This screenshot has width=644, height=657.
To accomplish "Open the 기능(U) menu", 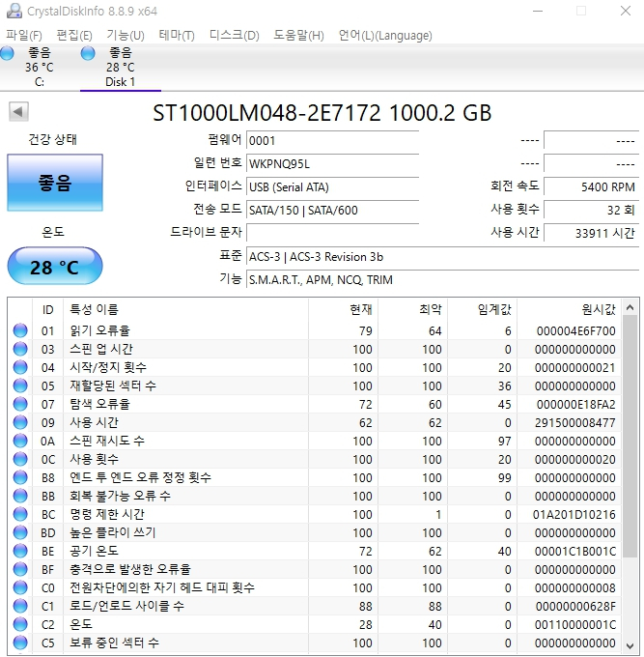I will [126, 35].
